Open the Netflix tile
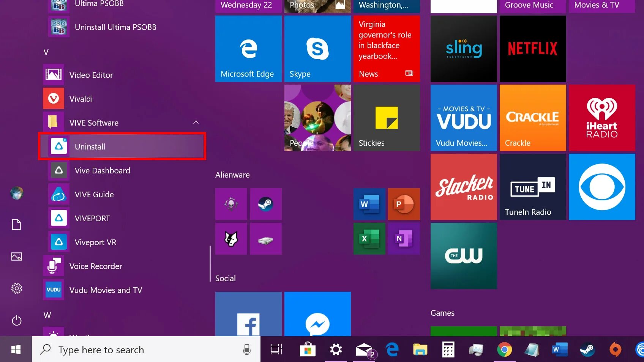644x362 pixels. [x=533, y=49]
